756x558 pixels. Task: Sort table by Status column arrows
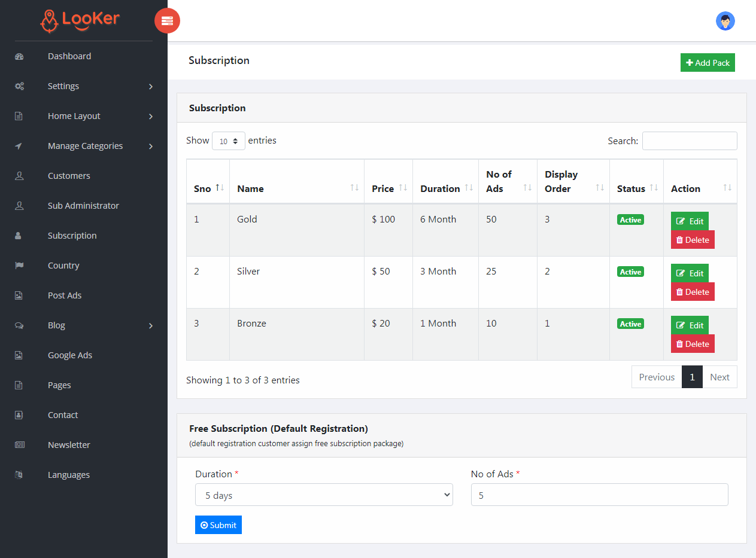pyautogui.click(x=654, y=188)
